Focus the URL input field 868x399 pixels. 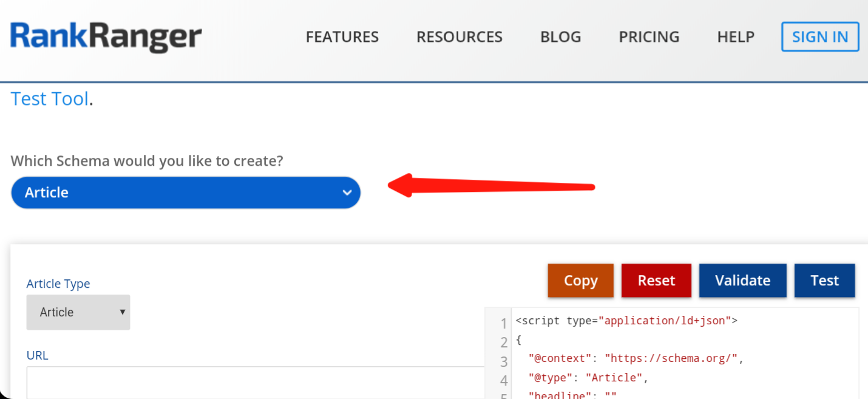coord(256,383)
